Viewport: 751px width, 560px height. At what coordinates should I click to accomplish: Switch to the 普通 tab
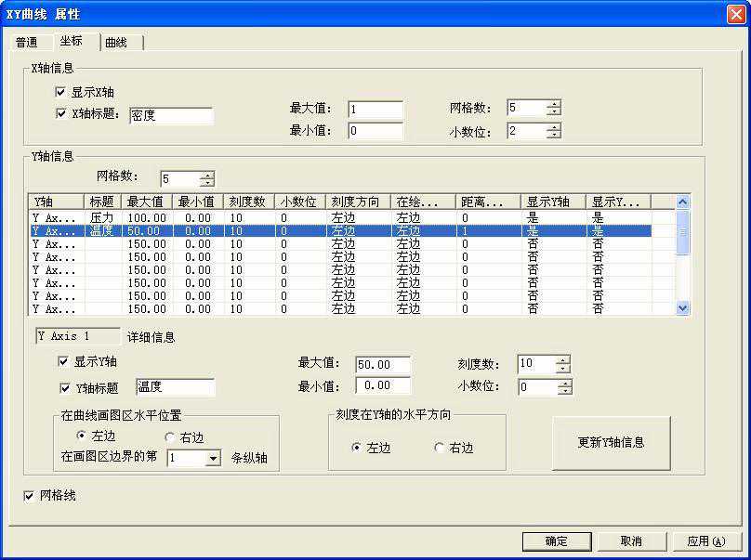[x=27, y=43]
